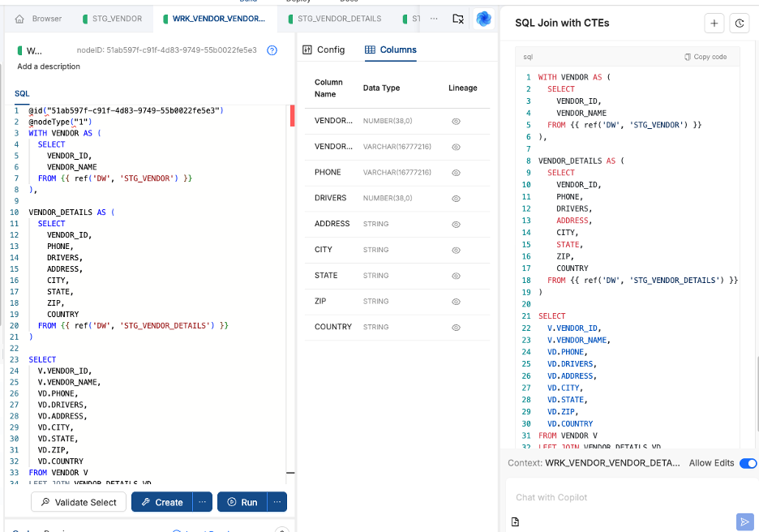Toggle lineage eye for COUNTRY column
The image size is (759, 532).
456,328
